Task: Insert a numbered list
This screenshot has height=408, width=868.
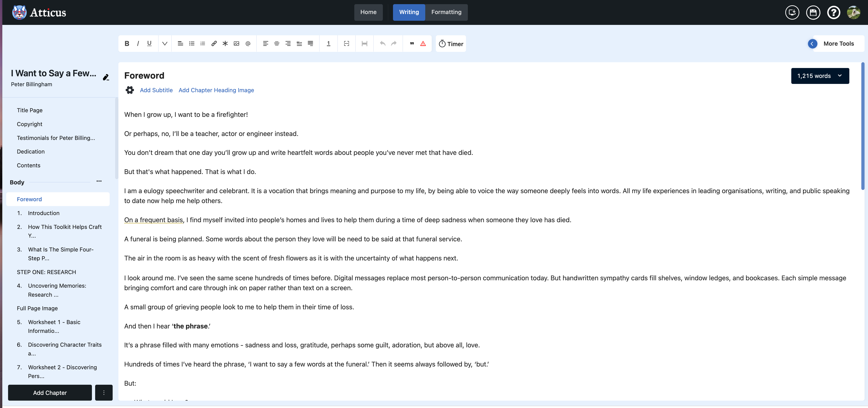Action: 202,44
